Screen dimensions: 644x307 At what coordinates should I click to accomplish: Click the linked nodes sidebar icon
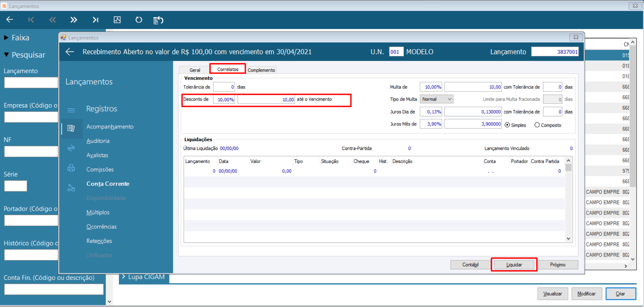point(71,188)
